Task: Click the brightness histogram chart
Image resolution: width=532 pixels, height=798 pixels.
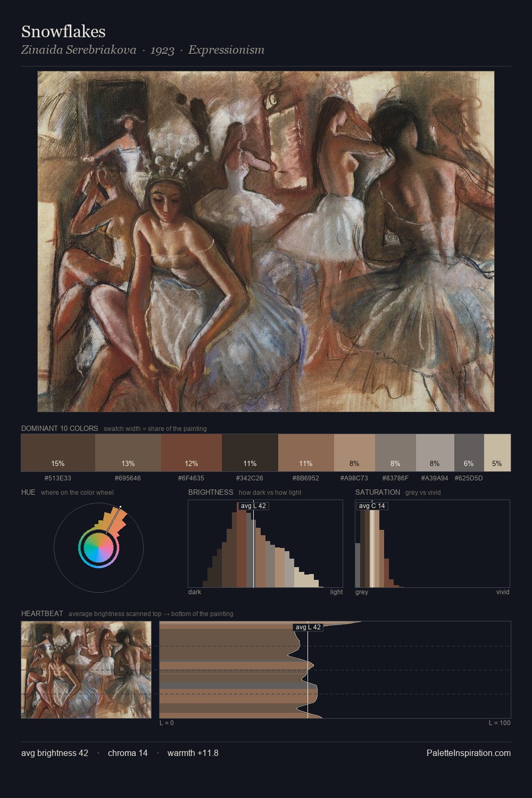Action: coord(265,544)
